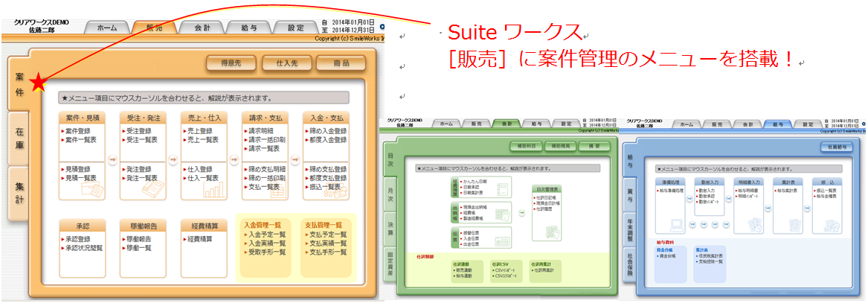The image size is (868, 306).
Task: Open 稼働報告 link under 稼働報告 heading
Action: pyautogui.click(x=138, y=239)
